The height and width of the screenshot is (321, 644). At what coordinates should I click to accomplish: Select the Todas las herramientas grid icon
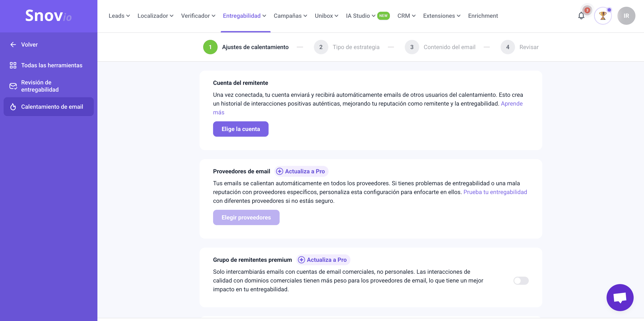13,65
